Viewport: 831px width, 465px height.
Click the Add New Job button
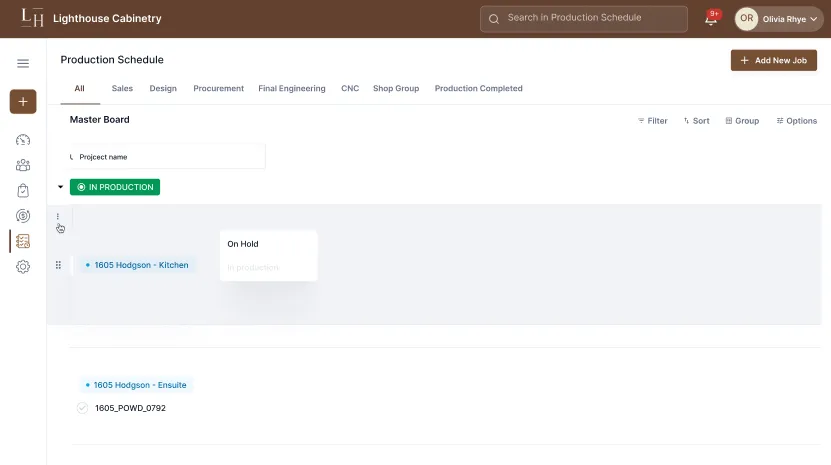point(773,61)
